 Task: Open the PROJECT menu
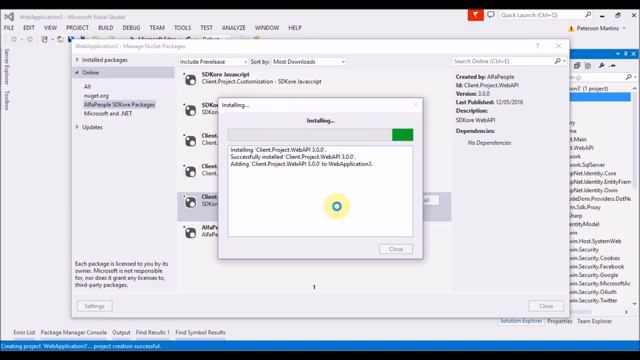[77, 28]
